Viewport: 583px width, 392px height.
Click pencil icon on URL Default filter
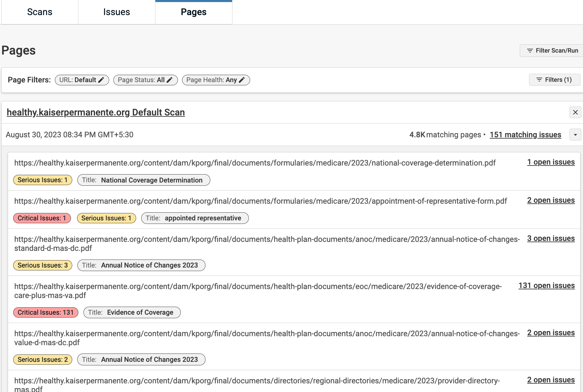101,80
